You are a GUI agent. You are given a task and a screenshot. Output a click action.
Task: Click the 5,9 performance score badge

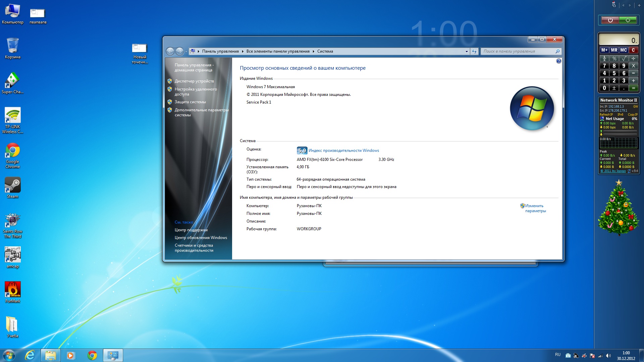[302, 150]
